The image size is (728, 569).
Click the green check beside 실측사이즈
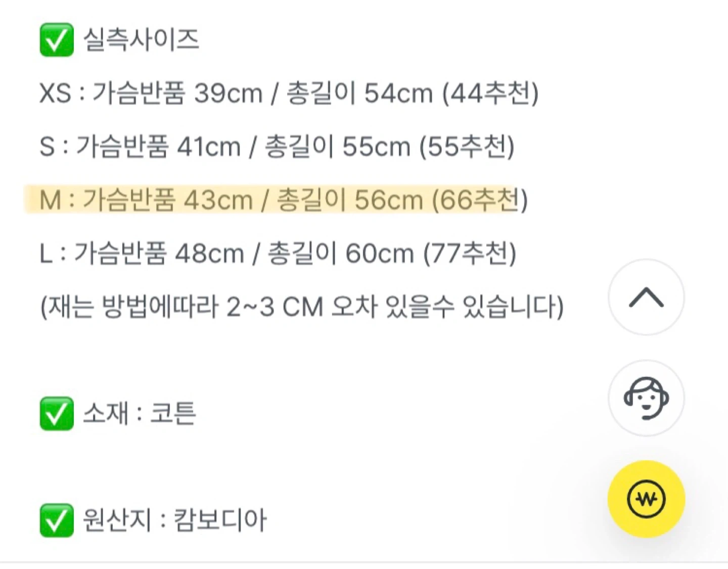coord(56,40)
